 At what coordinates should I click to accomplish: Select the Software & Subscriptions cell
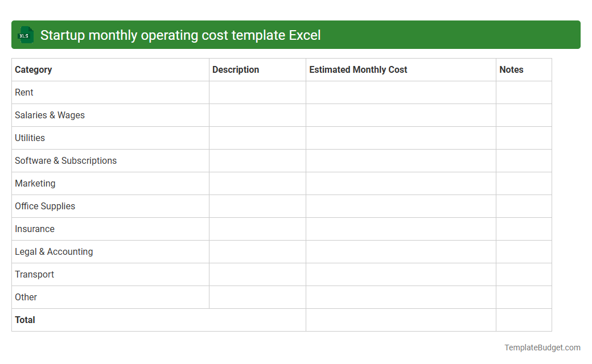(x=65, y=160)
